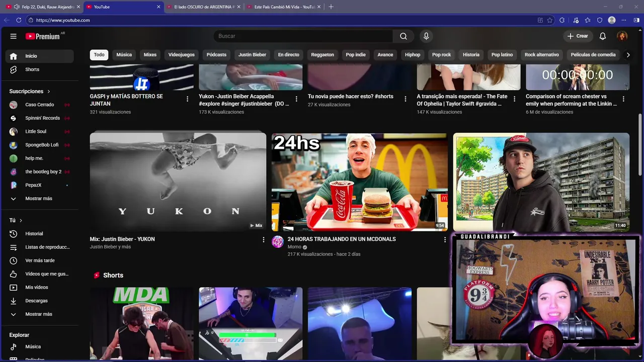This screenshot has height=362, width=644.
Task: Open Descargas in the sidebar
Action: [x=40, y=301]
